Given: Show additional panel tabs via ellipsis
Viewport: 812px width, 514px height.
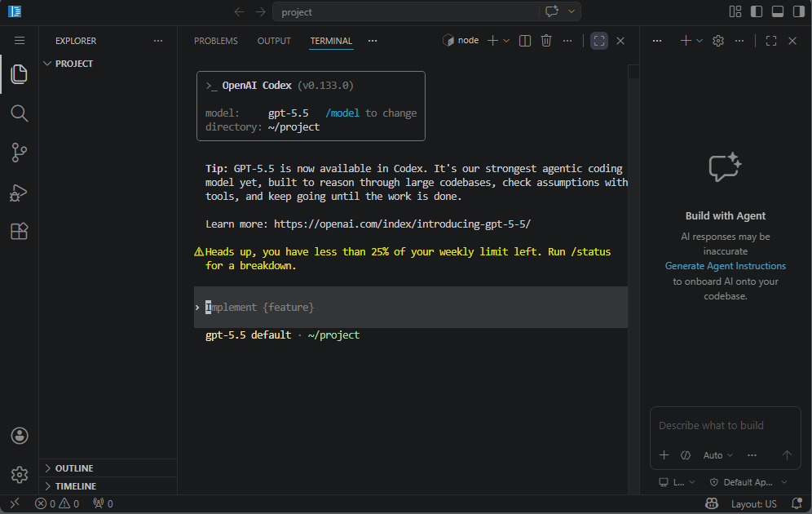Looking at the screenshot, I should point(373,41).
